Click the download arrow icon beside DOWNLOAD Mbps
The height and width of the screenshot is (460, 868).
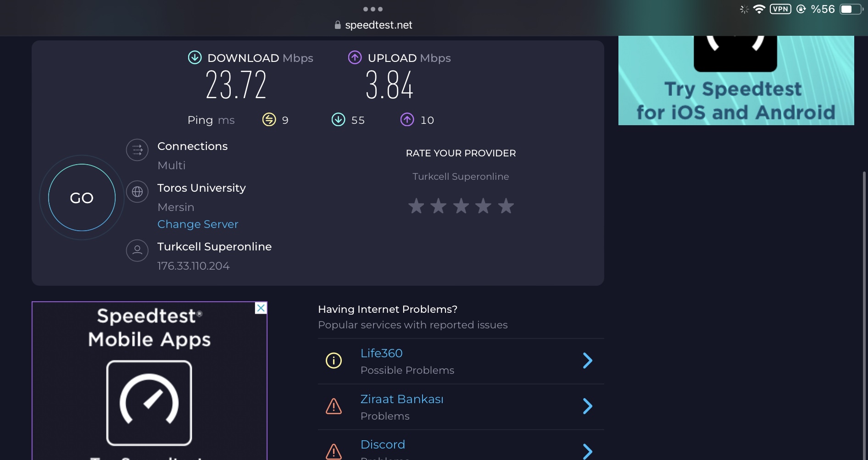coord(195,57)
